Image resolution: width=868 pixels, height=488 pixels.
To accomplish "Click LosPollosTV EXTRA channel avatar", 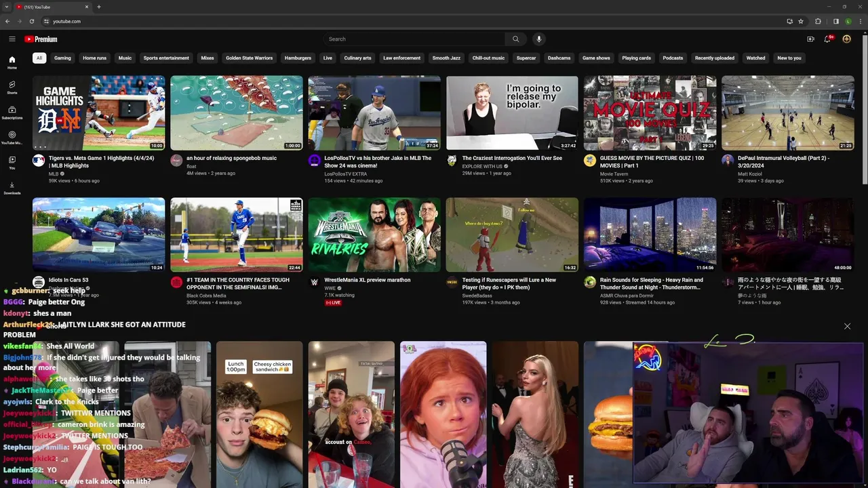I will (315, 161).
